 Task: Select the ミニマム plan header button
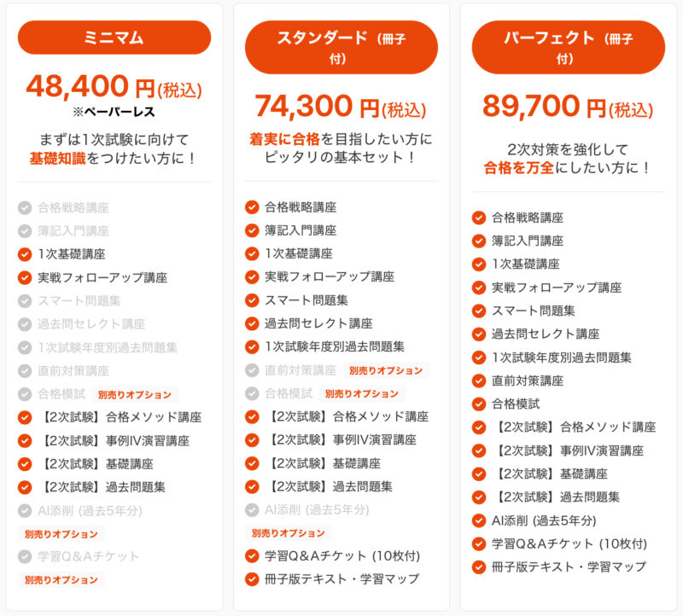pyautogui.click(x=114, y=38)
